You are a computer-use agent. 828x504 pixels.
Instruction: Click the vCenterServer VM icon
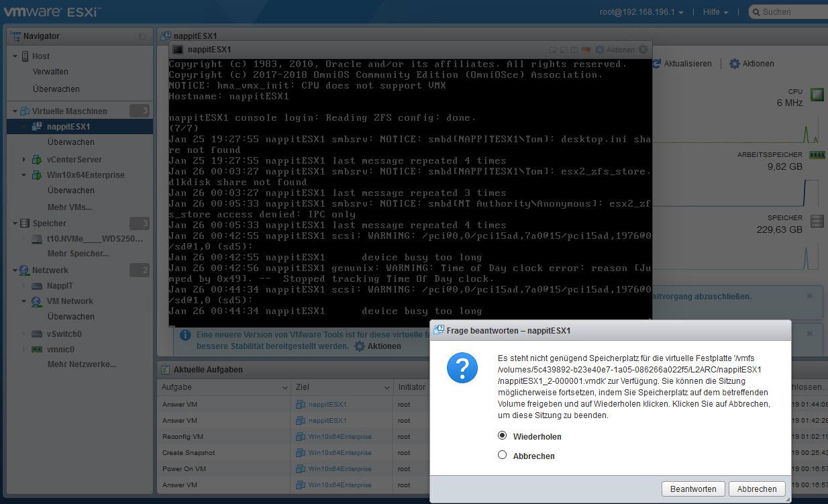pyautogui.click(x=37, y=160)
